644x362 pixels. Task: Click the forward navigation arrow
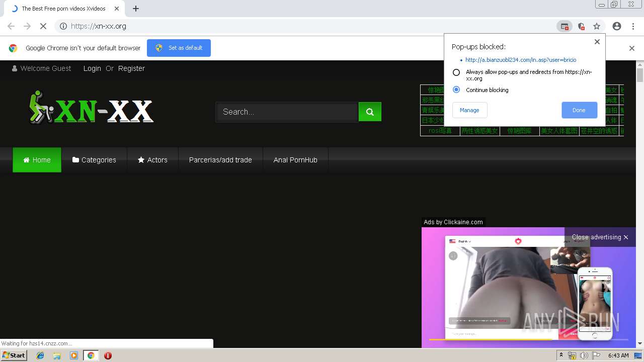(27, 26)
